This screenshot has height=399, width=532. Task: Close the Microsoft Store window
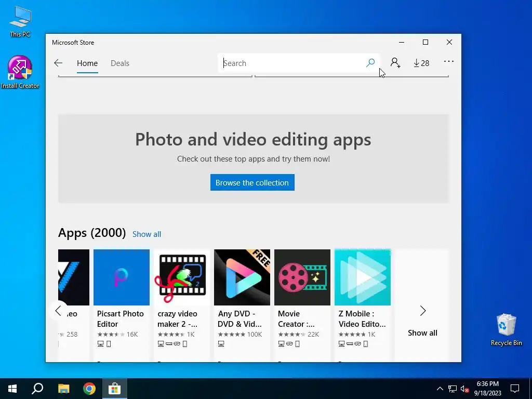tap(449, 42)
